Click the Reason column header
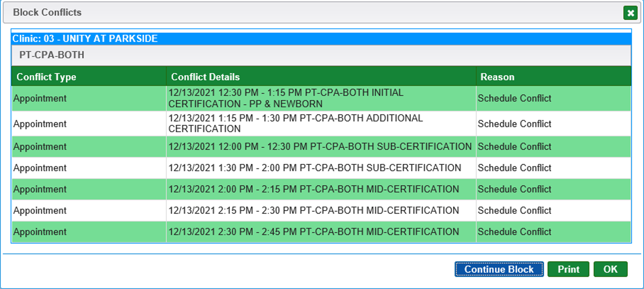644x289 pixels. click(x=497, y=77)
